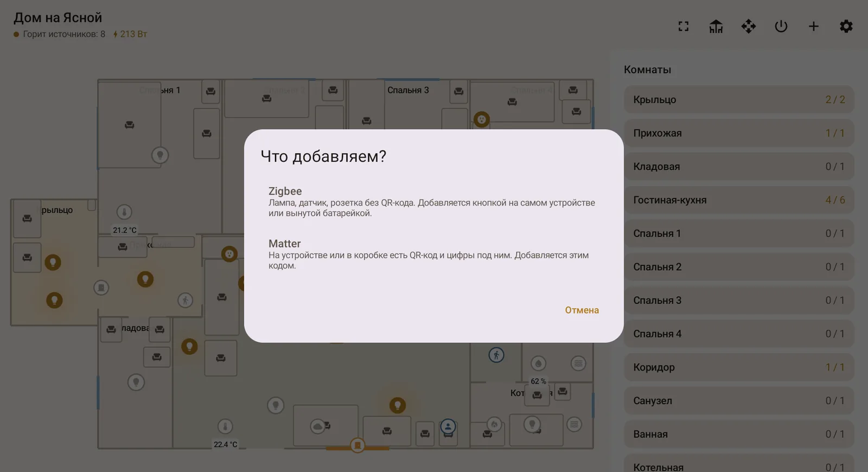Open settings via the gear icon
Viewport: 868px width, 472px height.
(x=846, y=26)
